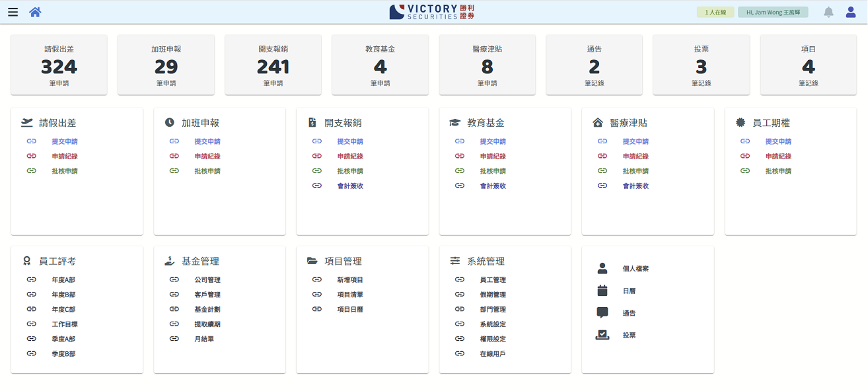Click the ballot icon for 投票
Image resolution: width=868 pixels, height=389 pixels.
tap(602, 336)
